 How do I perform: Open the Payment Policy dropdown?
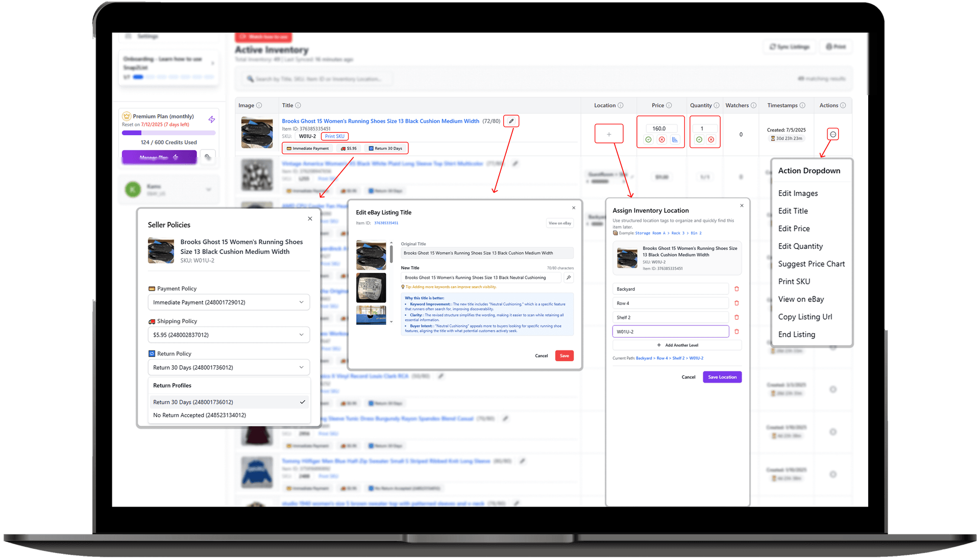[x=229, y=302]
